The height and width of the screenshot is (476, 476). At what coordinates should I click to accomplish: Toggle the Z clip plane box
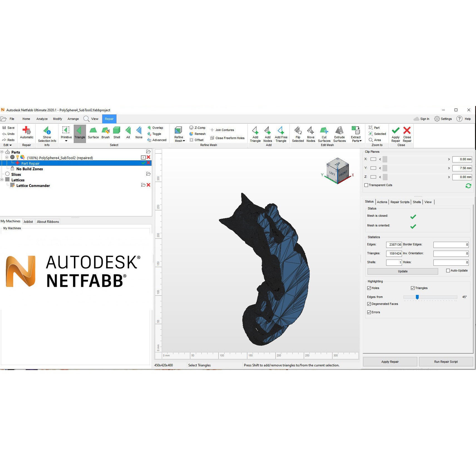(373, 177)
